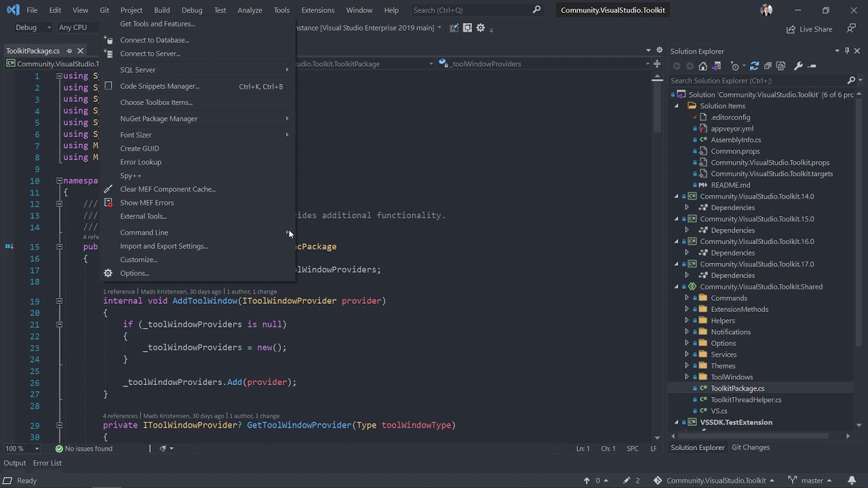Open NuGet Package Manager submenu
Image resolution: width=868 pixels, height=488 pixels.
(x=198, y=119)
